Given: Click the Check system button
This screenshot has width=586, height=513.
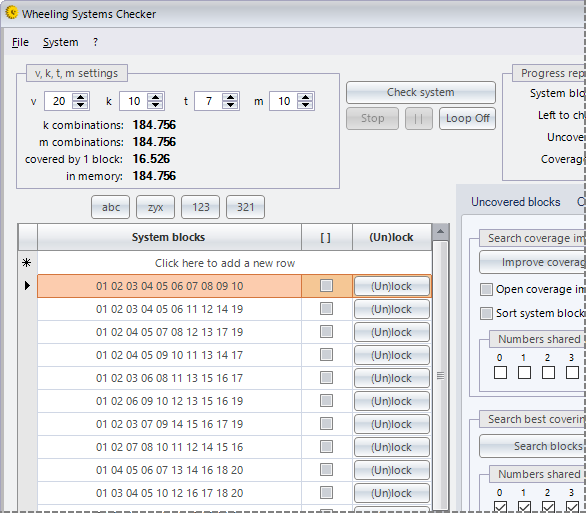Looking at the screenshot, I should (421, 92).
